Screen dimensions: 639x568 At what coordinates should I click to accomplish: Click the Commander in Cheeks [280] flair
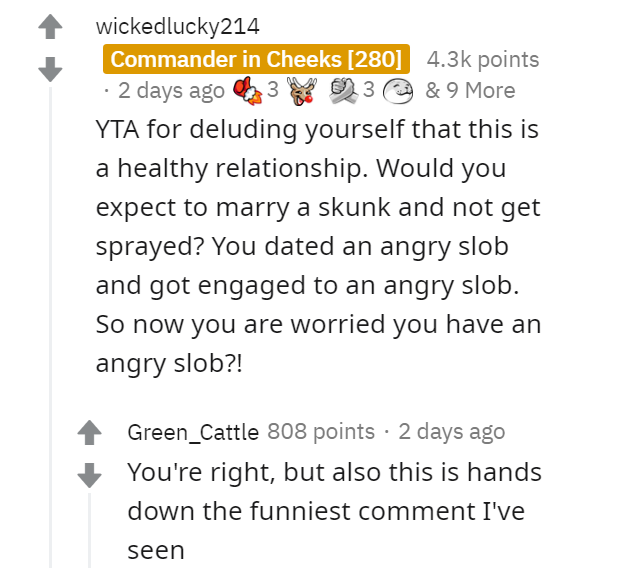(256, 59)
